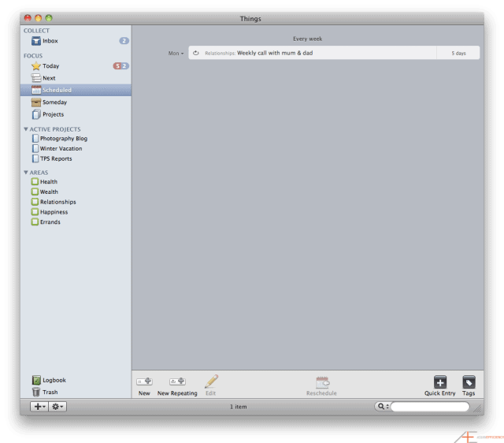Click the Happiness area icon

[x=35, y=212]
